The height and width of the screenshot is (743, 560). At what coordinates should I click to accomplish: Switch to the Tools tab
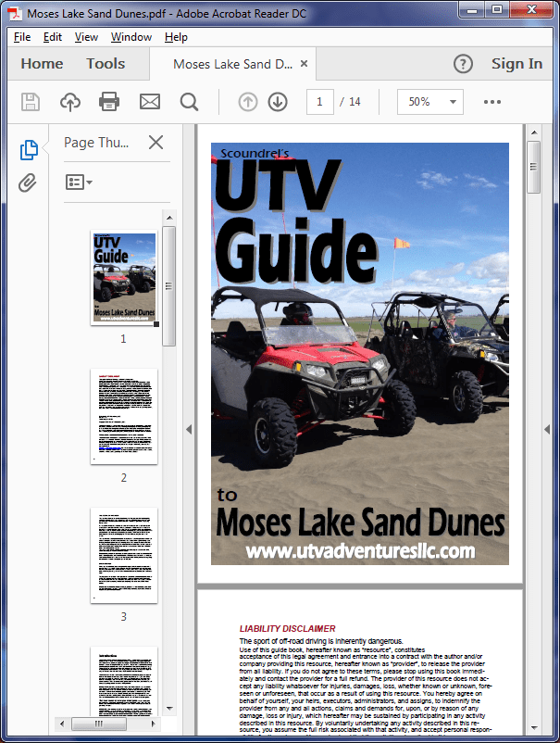tap(106, 64)
